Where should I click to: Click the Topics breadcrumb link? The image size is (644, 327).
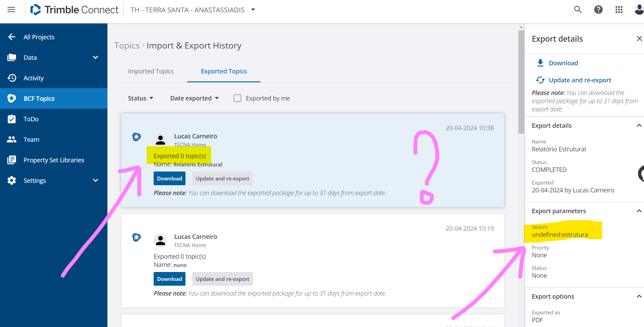pos(127,45)
